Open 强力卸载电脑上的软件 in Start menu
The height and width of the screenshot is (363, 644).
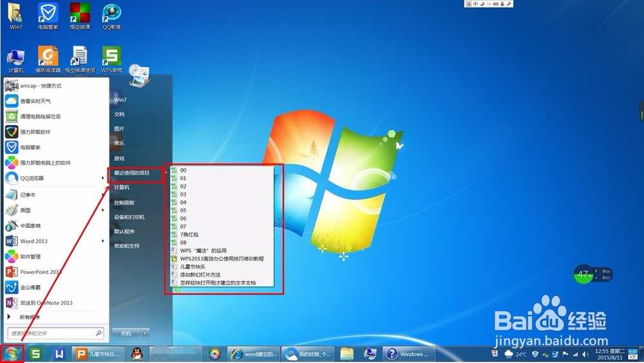coord(55,163)
